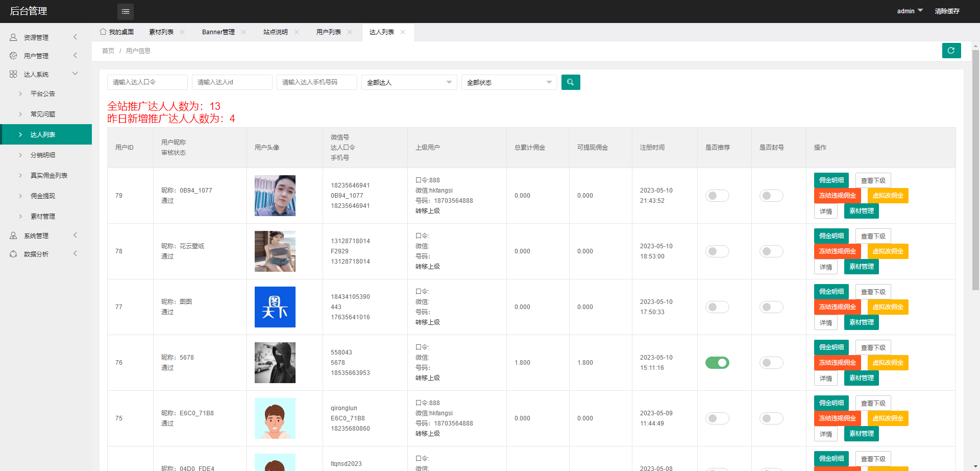Expand the 资源管理 menu

(x=46, y=37)
